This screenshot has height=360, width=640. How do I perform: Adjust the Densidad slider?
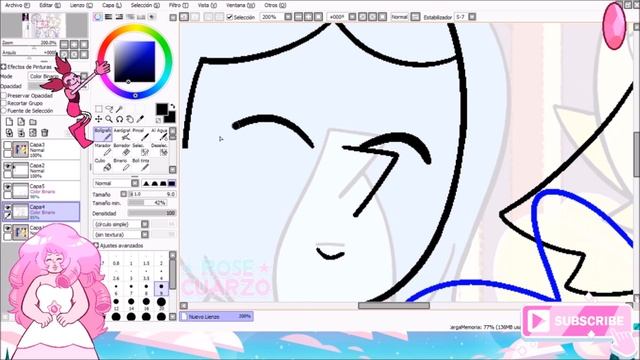pos(151,213)
